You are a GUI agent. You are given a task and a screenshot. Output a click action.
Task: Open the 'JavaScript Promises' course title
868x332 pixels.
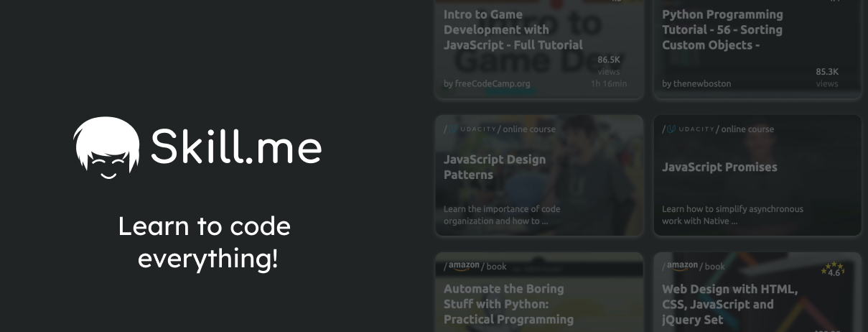[719, 167]
